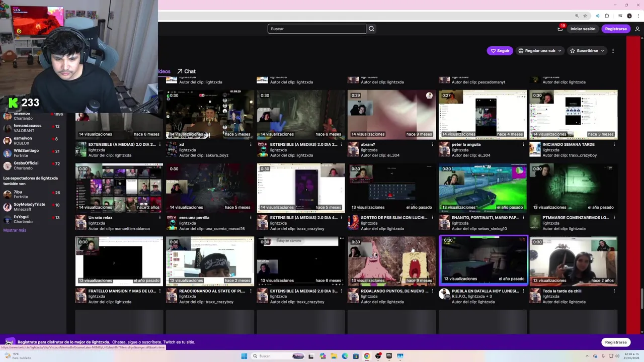The image size is (644, 362).
Task: Click the top 'Registrarse' button
Action: 616,29
